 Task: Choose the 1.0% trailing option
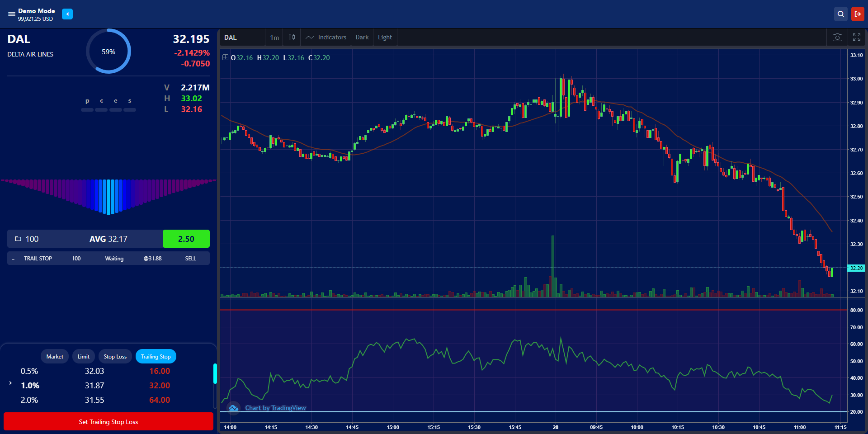click(30, 386)
